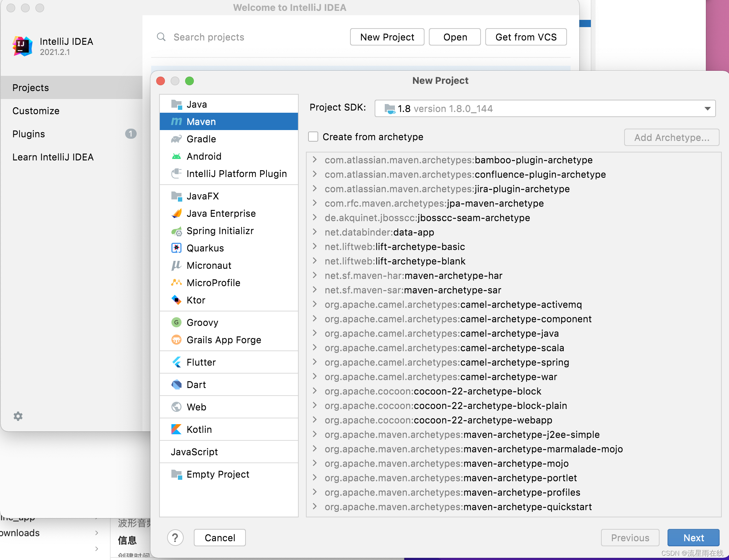This screenshot has height=560, width=729.
Task: Open the Project SDK dropdown
Action: 545,109
